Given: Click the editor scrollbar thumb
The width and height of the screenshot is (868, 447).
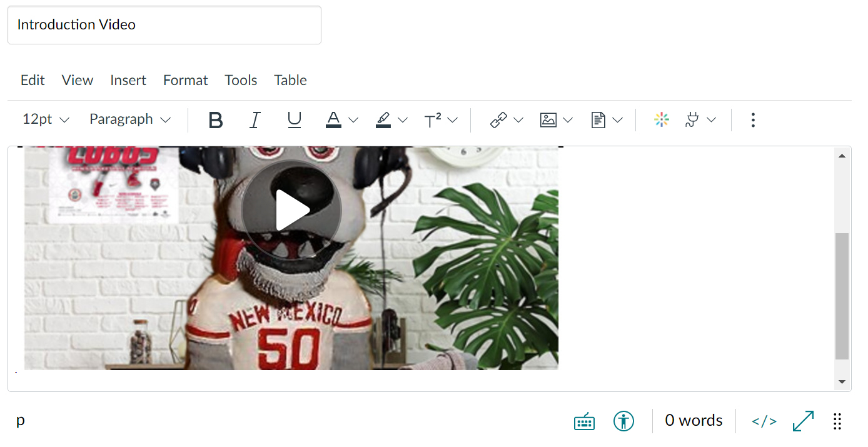Looking at the screenshot, I should click(x=842, y=296).
